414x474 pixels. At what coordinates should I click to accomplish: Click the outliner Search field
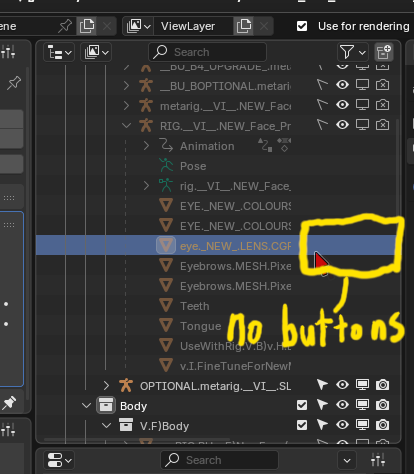[x=207, y=52]
